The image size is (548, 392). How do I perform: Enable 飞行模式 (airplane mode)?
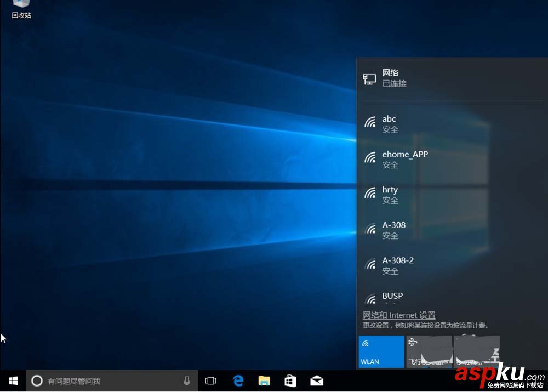430,351
